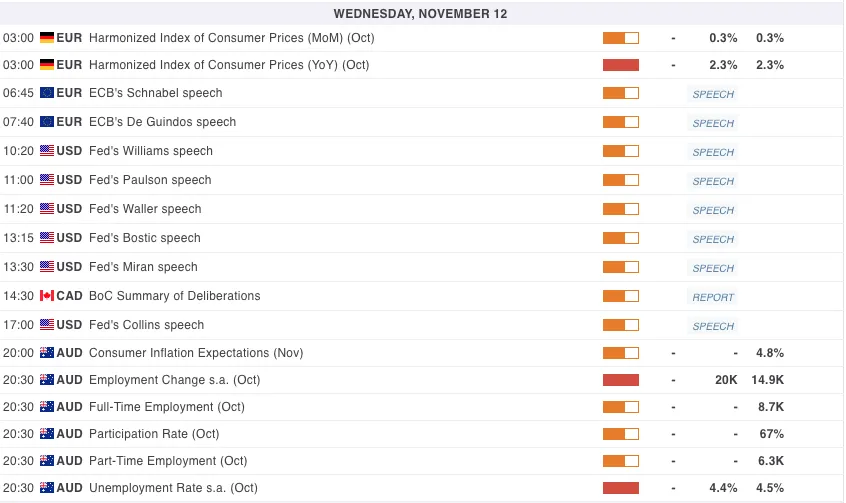Screen dimensions: 846x503
Task: Click the German flag beside HICP (MoM)
Action: pyautogui.click(x=46, y=38)
